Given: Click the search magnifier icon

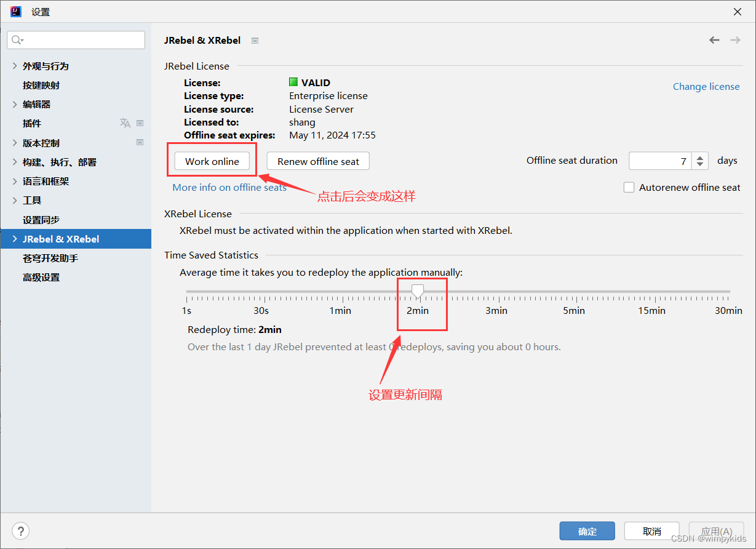Looking at the screenshot, I should (17, 40).
